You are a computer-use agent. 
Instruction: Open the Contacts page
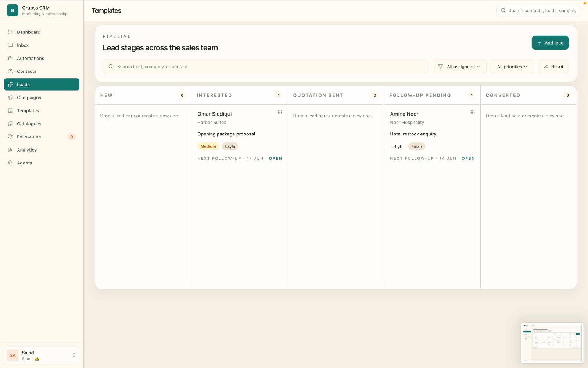tap(42, 71)
